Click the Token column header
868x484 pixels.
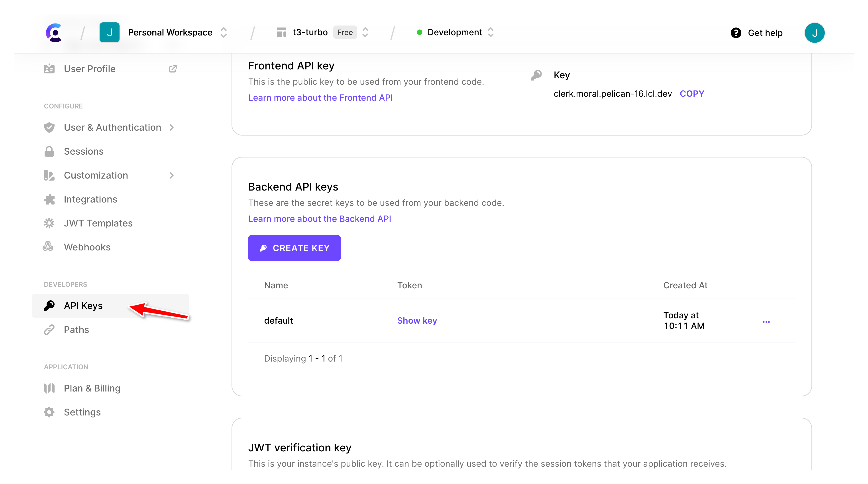click(x=409, y=285)
